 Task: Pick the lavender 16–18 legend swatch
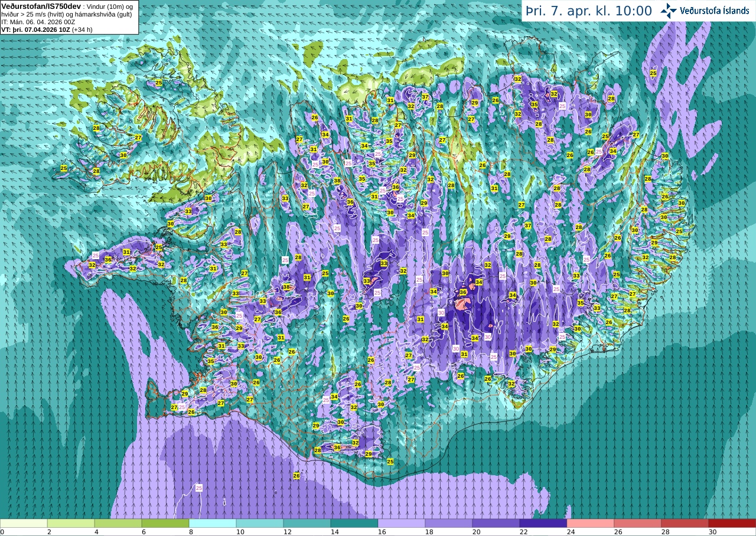[x=402, y=523]
